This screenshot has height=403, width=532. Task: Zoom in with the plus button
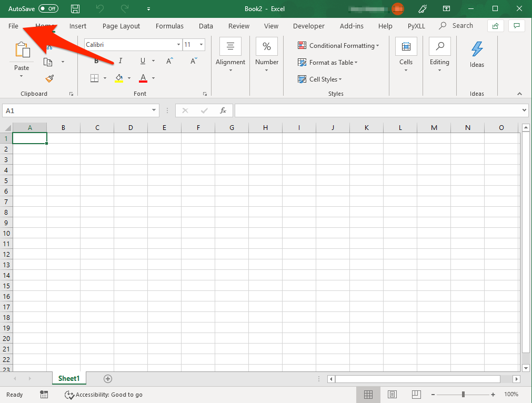493,395
